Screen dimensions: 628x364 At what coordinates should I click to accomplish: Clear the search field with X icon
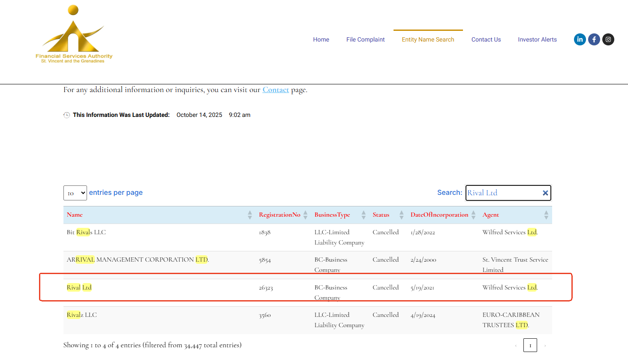pyautogui.click(x=545, y=193)
